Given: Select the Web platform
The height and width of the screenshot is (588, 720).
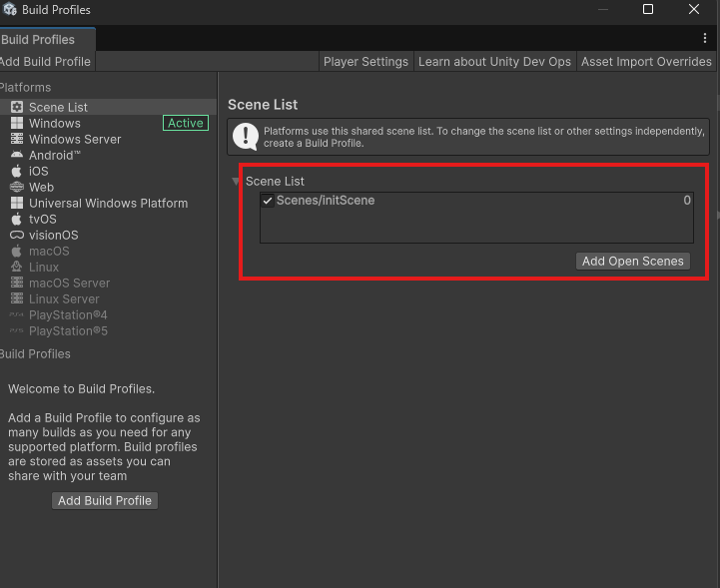Looking at the screenshot, I should click(x=109, y=188).
